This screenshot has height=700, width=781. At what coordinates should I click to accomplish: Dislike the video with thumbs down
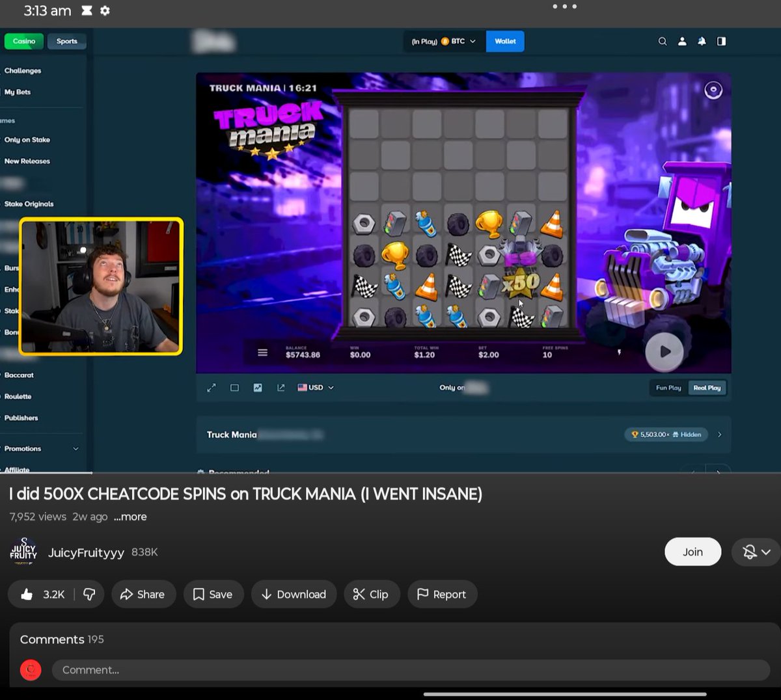(x=90, y=594)
